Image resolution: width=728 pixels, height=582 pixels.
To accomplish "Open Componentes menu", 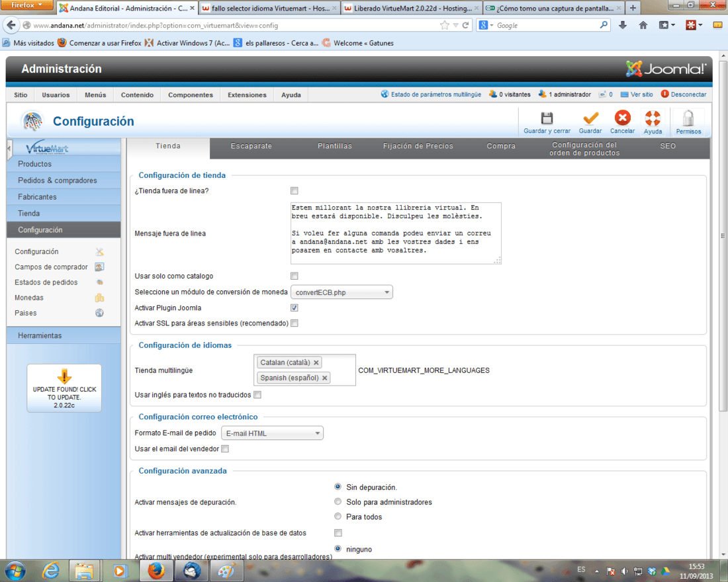I will (x=191, y=95).
